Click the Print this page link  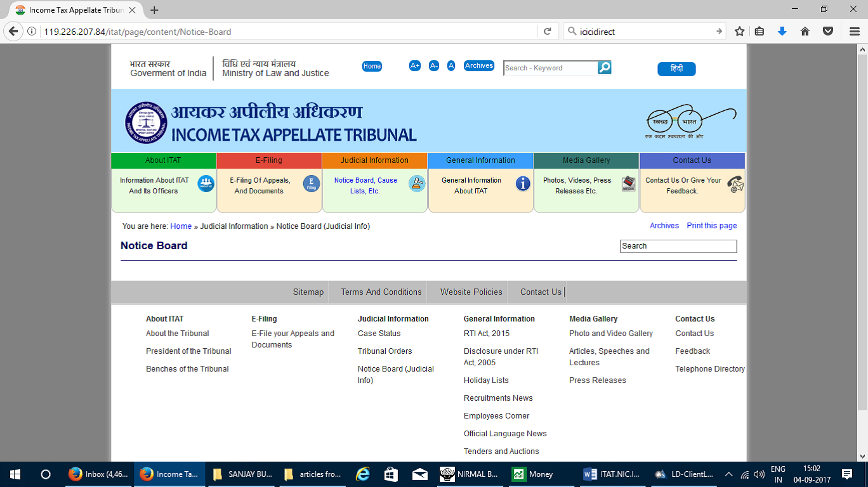pyautogui.click(x=711, y=226)
